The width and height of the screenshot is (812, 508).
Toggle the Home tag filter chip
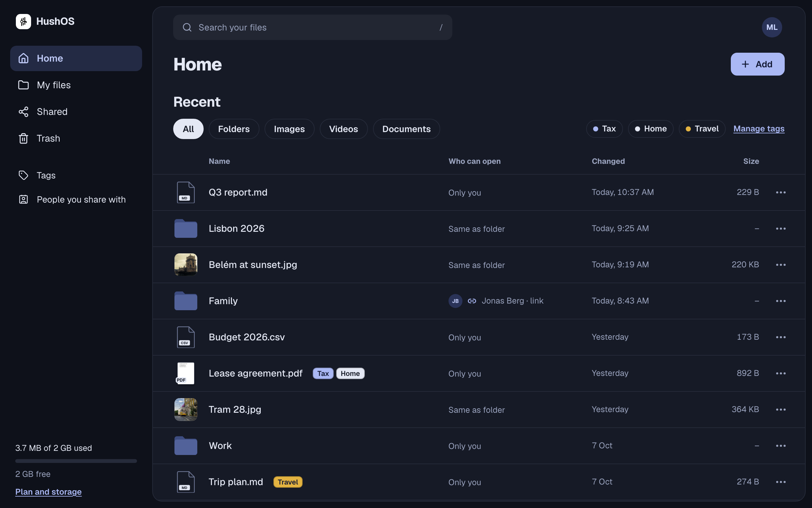(x=651, y=129)
